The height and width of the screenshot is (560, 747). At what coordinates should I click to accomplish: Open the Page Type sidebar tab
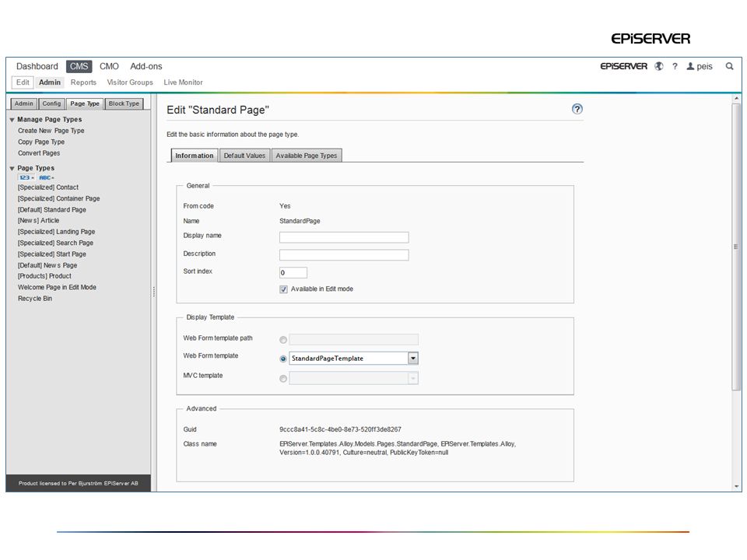85,103
